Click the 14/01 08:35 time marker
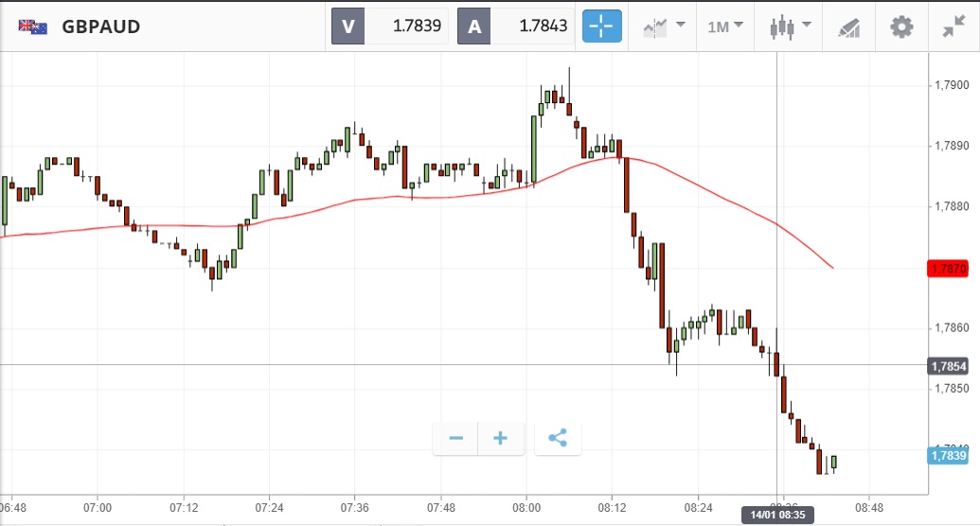The width and height of the screenshot is (980, 526). click(776, 516)
